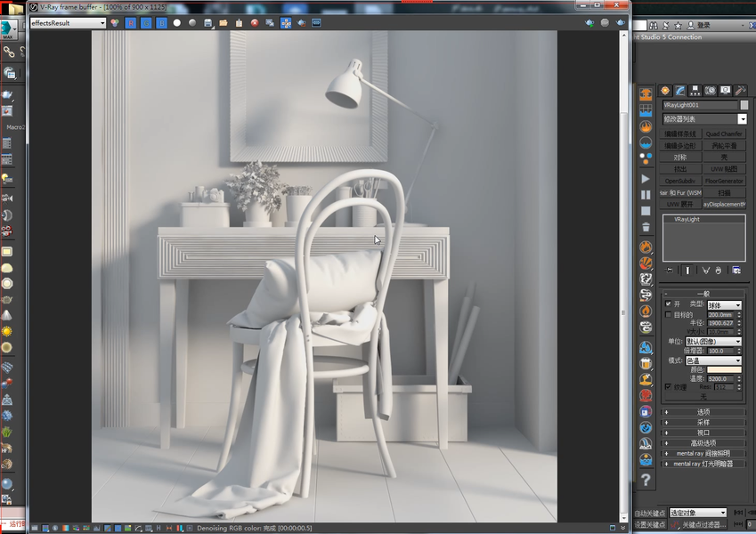Image resolution: width=756 pixels, height=534 pixels.
Task: Open the Modify tab in command panel
Action: (x=679, y=91)
